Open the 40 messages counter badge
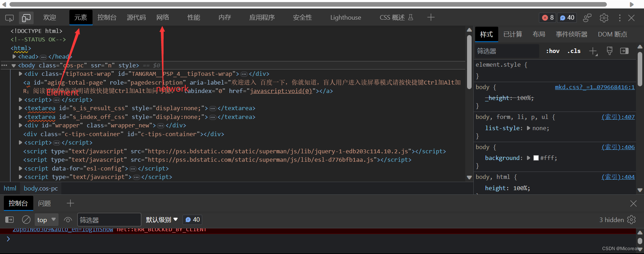 [567, 18]
